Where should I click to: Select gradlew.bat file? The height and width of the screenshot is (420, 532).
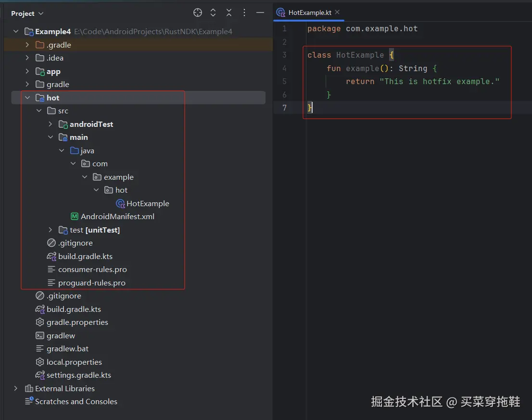67,348
